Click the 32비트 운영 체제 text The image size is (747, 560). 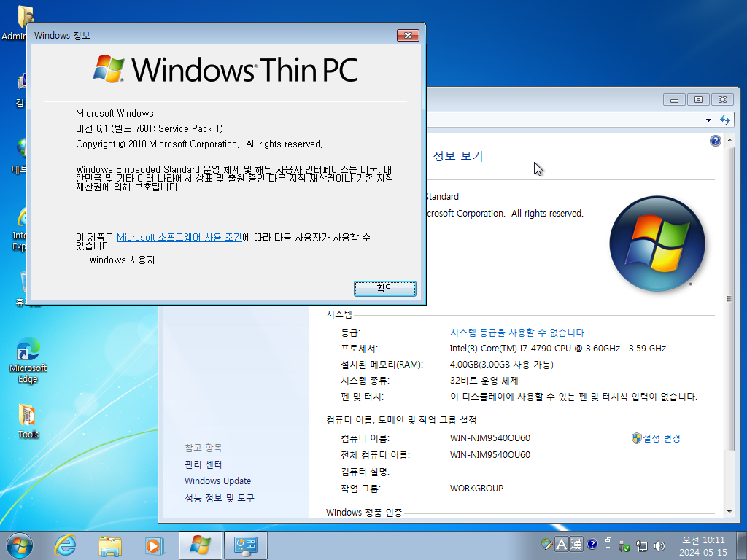[x=484, y=381]
